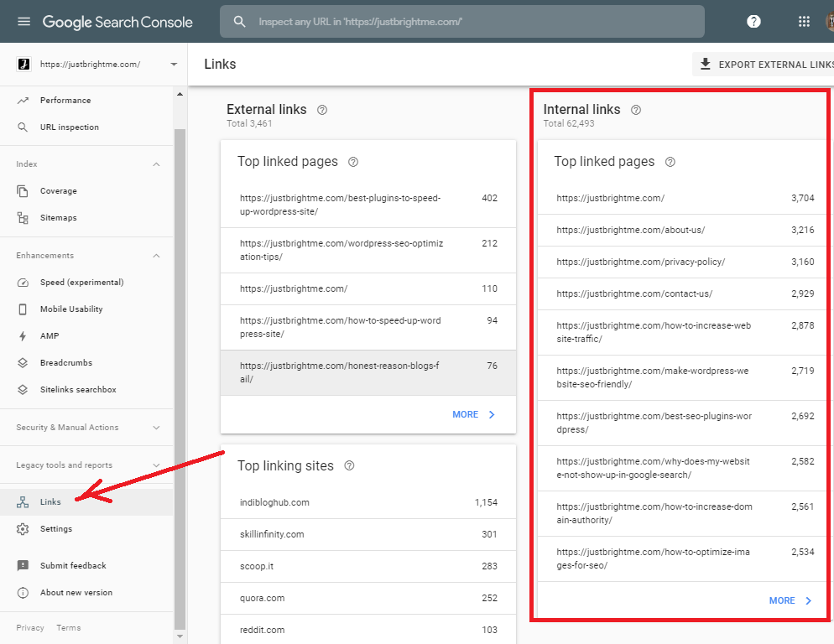Click help icon next to external Top linked pages
The image size is (834, 644).
pos(352,162)
